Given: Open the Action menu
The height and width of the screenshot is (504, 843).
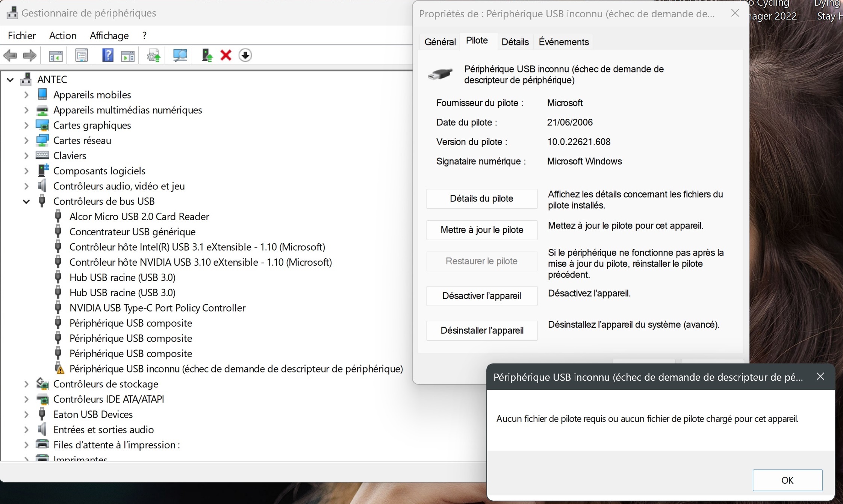Looking at the screenshot, I should coord(63,36).
